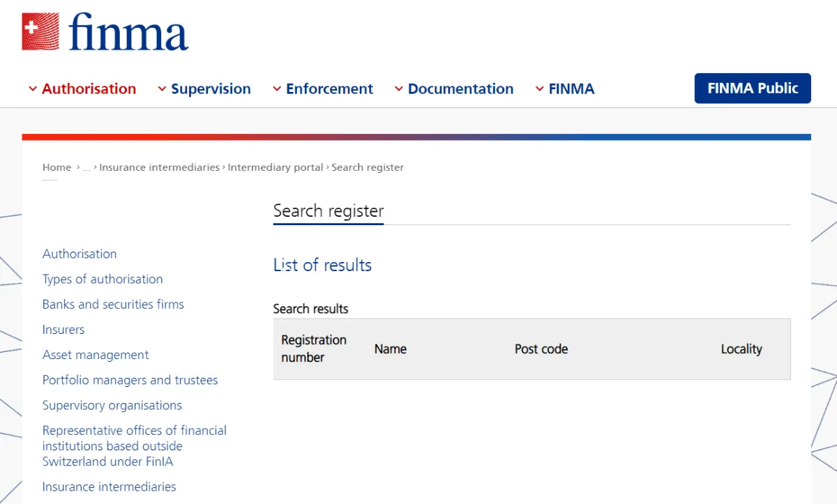Click the Search results label
The height and width of the screenshot is (504, 837).
click(310, 309)
